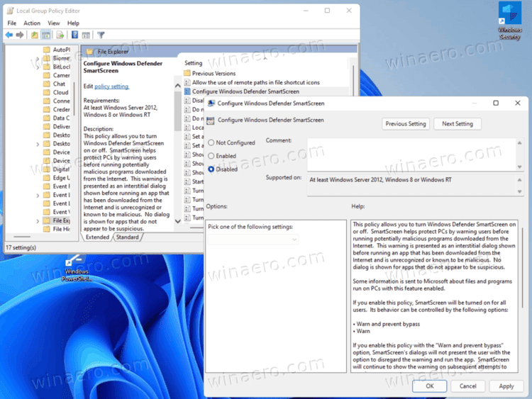The width and height of the screenshot is (532, 399).
Task: Expand the File Explorer tree node
Action: click(x=38, y=221)
